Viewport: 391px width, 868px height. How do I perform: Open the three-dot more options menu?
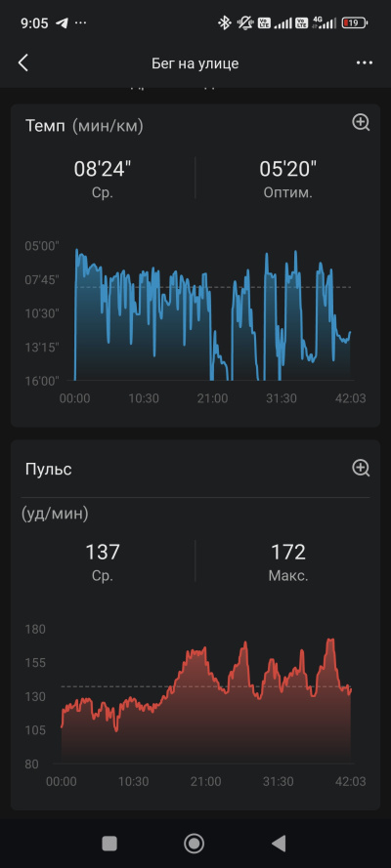(x=365, y=63)
